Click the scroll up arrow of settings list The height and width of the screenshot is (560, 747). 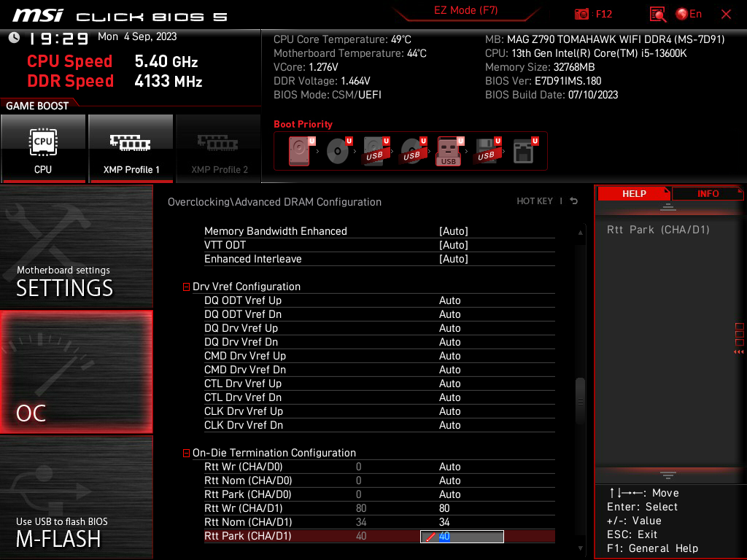[580, 233]
